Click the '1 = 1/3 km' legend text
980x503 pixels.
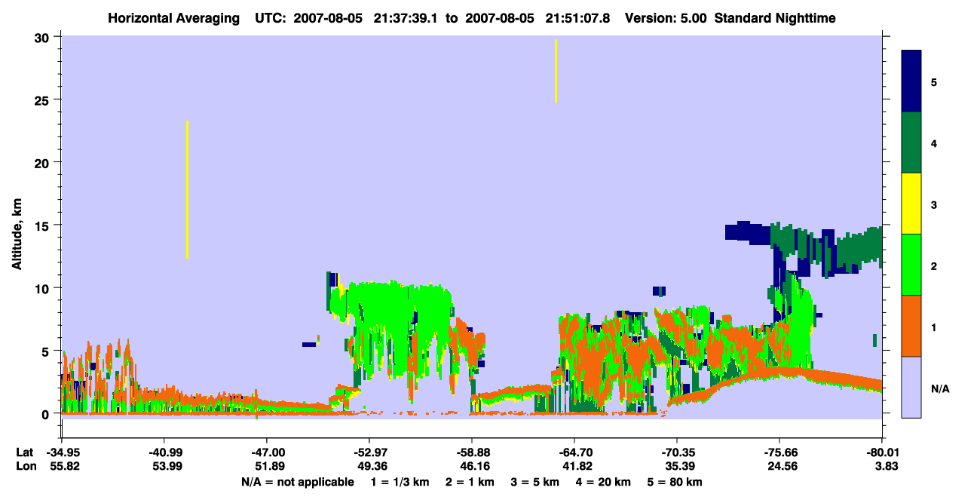(400, 482)
